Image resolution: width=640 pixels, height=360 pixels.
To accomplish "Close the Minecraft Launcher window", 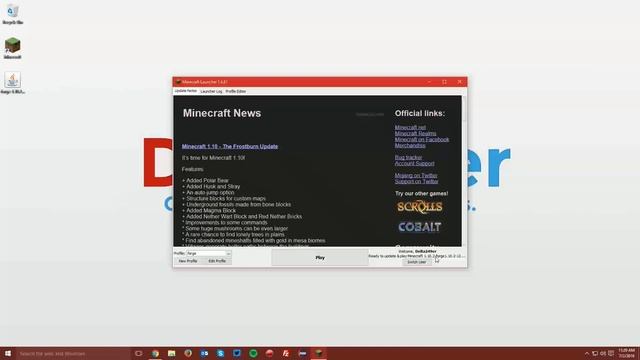I will coord(460,82).
